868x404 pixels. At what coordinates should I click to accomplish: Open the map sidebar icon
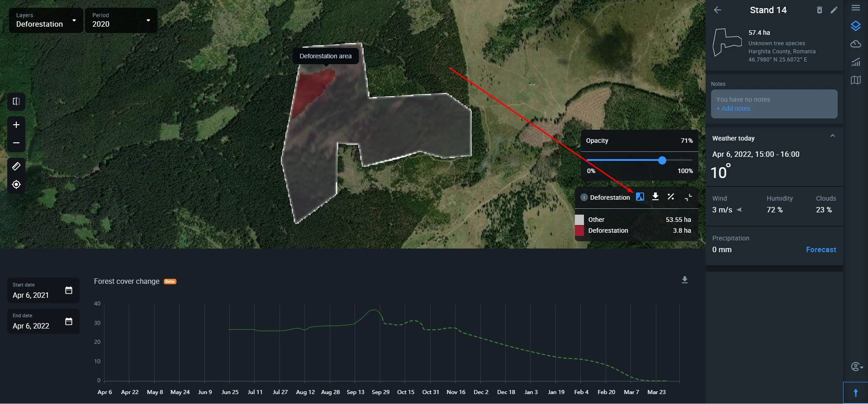point(855,80)
